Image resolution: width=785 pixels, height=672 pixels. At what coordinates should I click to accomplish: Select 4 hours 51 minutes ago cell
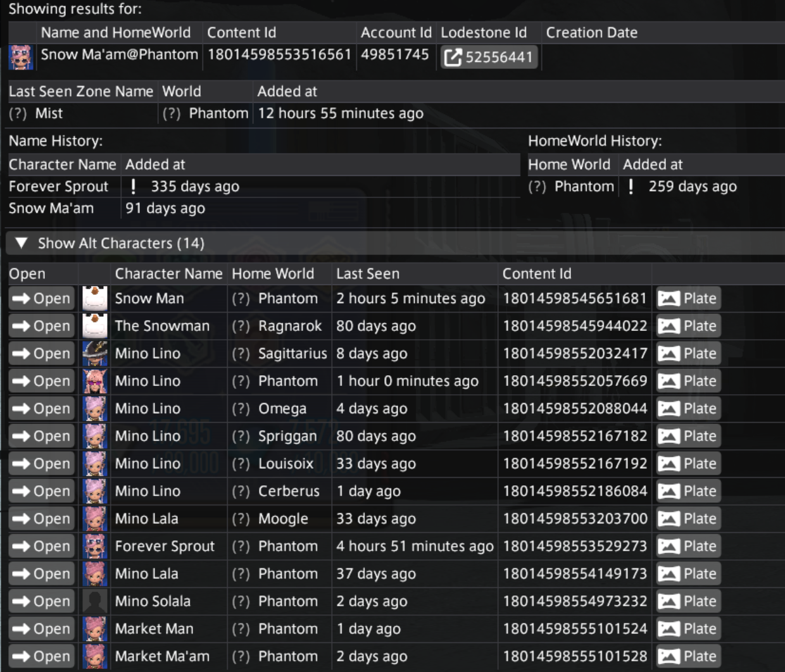pos(415,546)
